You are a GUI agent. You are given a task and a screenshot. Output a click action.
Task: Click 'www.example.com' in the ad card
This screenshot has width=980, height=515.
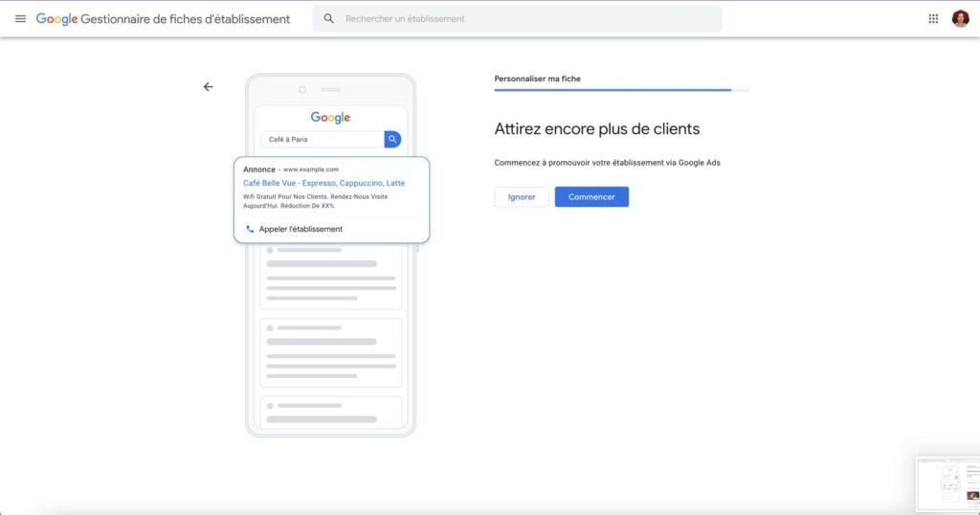(311, 169)
